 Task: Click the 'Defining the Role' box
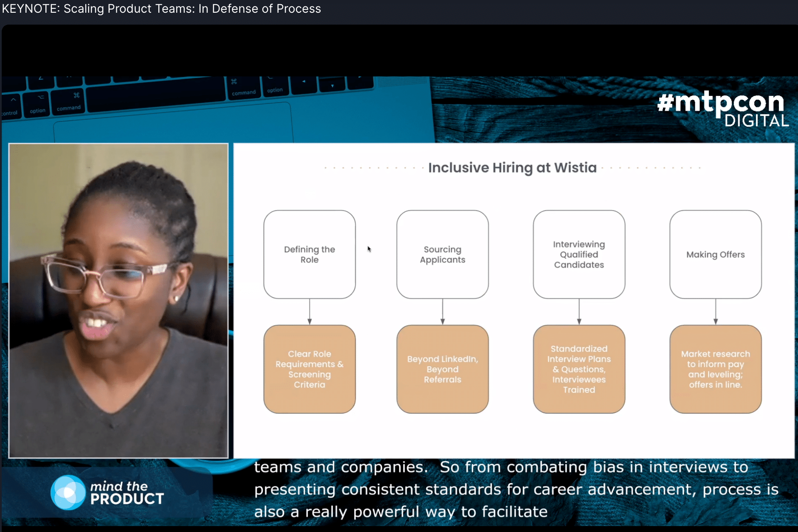pyautogui.click(x=309, y=255)
